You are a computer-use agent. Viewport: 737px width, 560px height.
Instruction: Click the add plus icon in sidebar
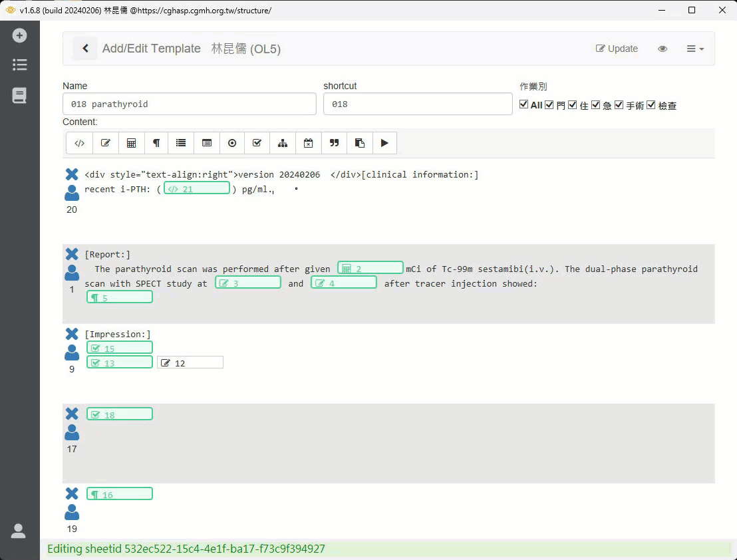coord(19,35)
